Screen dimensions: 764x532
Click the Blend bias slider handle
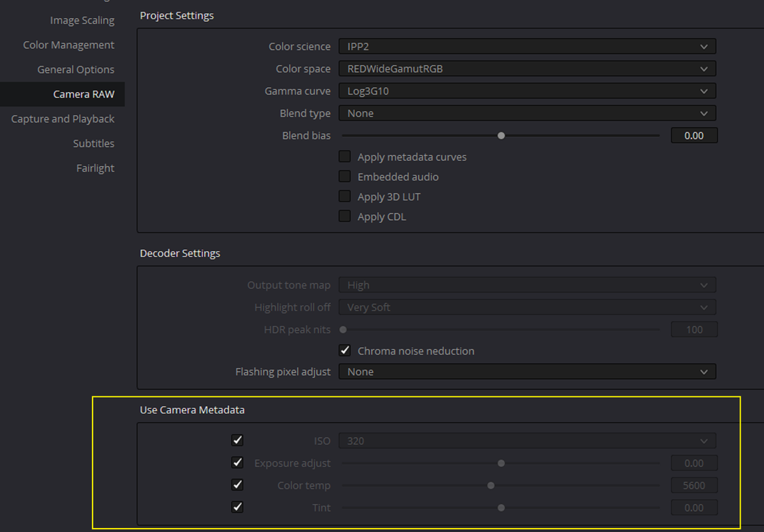[501, 136]
